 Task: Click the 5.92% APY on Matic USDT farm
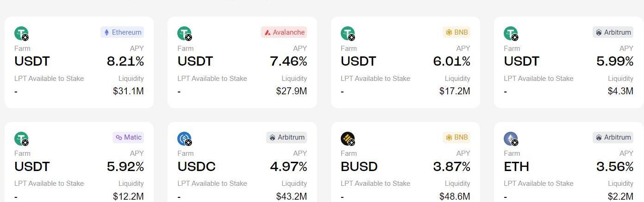[125, 166]
